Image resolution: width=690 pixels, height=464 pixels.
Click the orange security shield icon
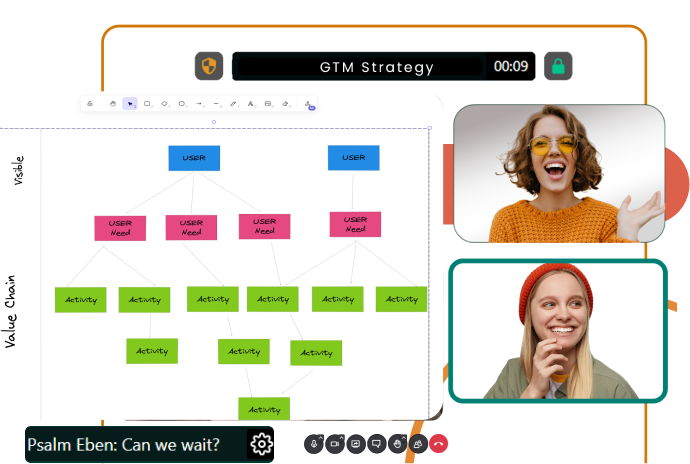pos(209,66)
